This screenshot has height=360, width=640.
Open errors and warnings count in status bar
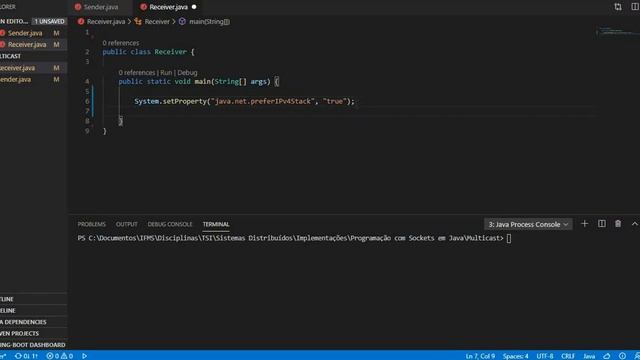(60, 356)
